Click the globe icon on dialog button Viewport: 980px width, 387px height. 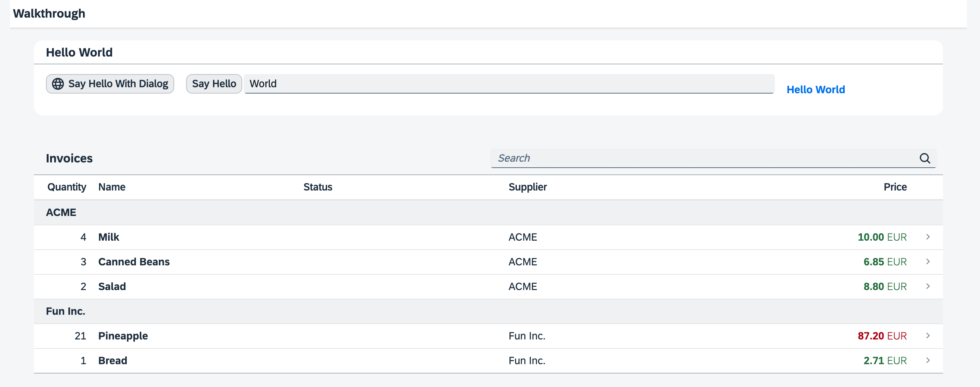coord(58,84)
